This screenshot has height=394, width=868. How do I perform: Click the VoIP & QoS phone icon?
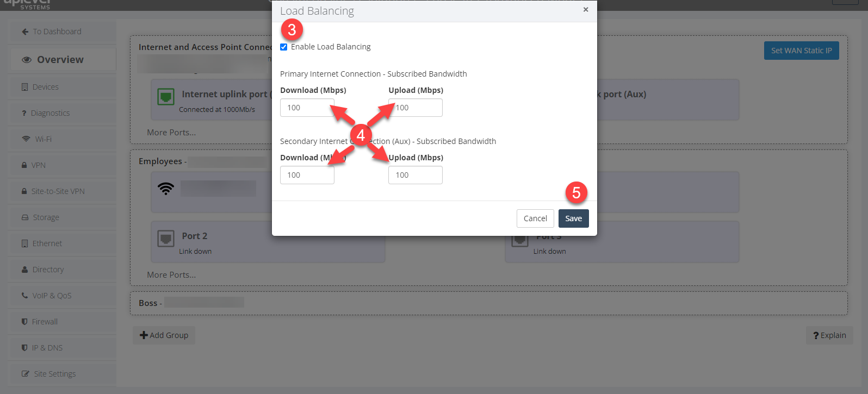click(x=24, y=296)
